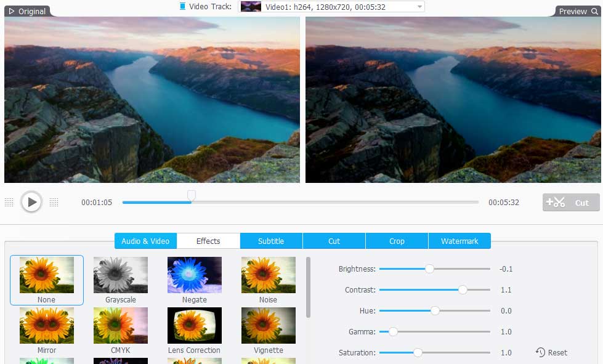This screenshot has height=364, width=603.
Task: Click the video timeline progress bar
Action: pyautogui.click(x=301, y=202)
